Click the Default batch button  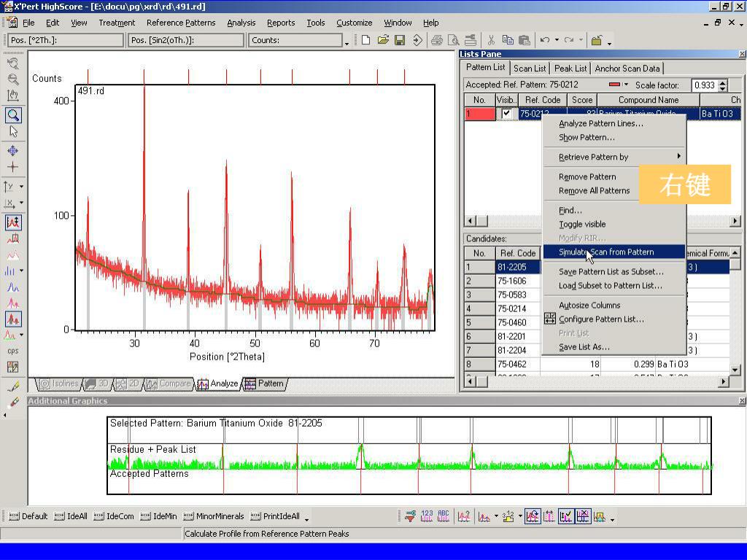(28, 516)
